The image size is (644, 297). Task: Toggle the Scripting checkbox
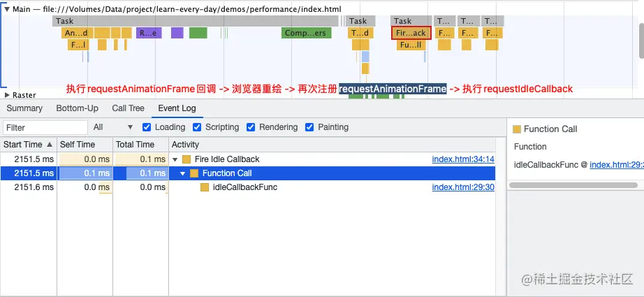tap(197, 127)
